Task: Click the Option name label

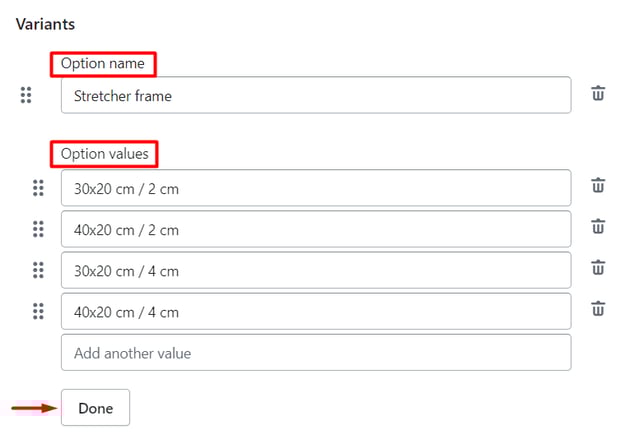Action: pyautogui.click(x=103, y=64)
